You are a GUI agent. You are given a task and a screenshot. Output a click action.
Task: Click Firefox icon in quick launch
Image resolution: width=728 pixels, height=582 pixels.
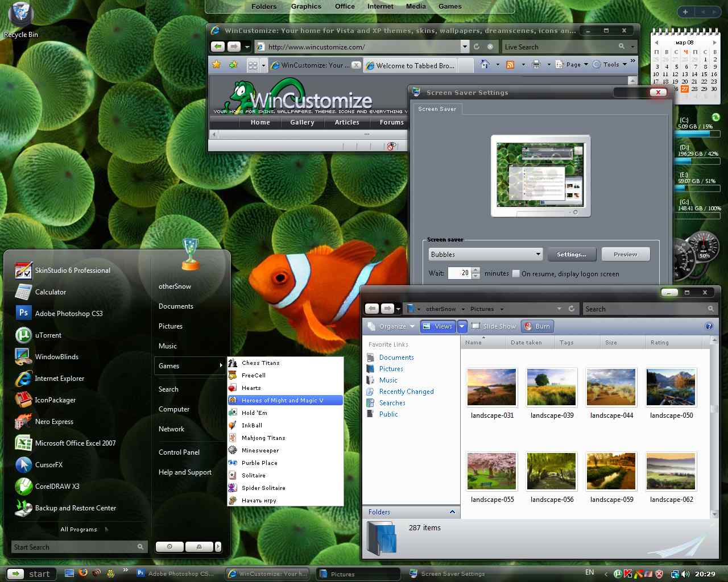pos(84,573)
